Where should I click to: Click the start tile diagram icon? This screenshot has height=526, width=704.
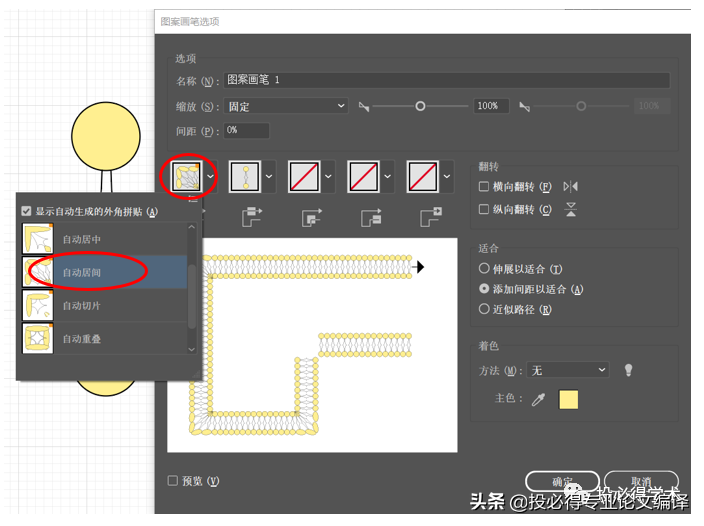pos(371,217)
